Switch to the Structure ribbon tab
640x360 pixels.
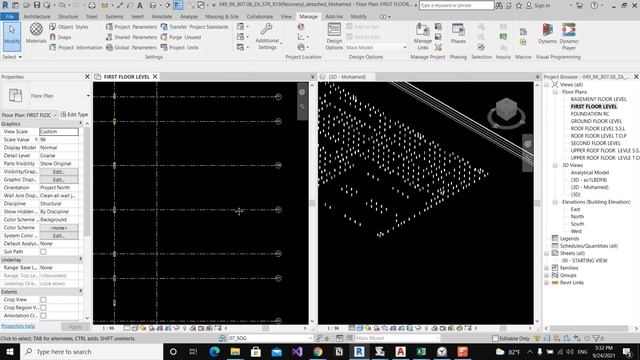tap(68, 16)
